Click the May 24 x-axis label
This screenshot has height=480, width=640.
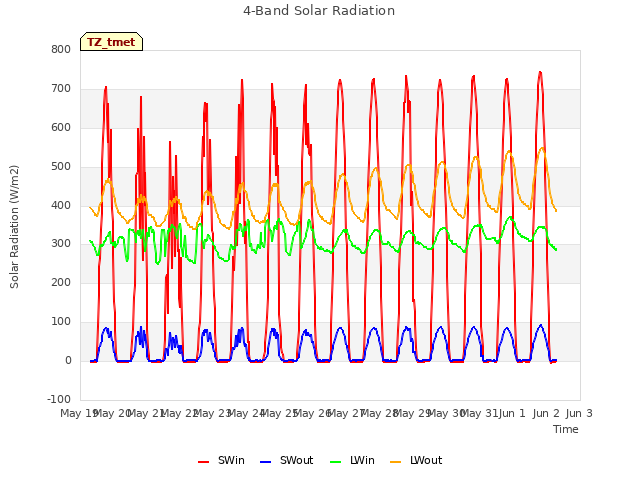click(245, 413)
